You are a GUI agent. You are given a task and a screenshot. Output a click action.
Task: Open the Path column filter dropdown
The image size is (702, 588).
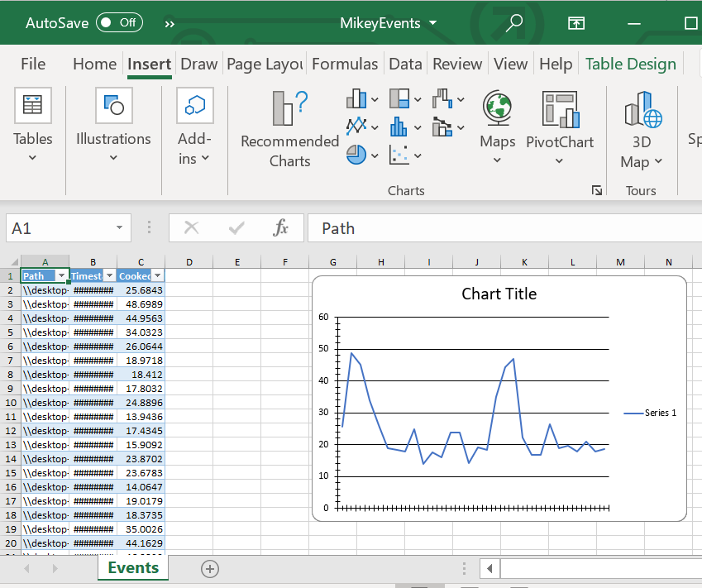click(x=60, y=276)
